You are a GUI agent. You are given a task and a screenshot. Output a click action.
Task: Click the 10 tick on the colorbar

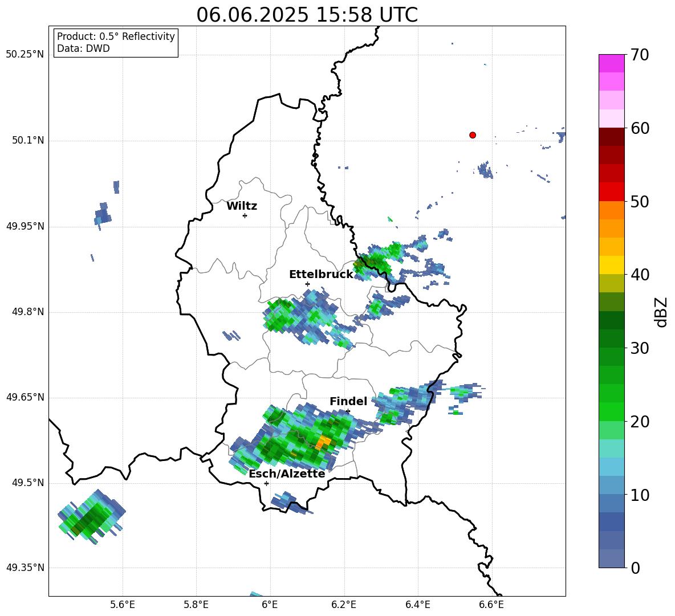tap(640, 495)
